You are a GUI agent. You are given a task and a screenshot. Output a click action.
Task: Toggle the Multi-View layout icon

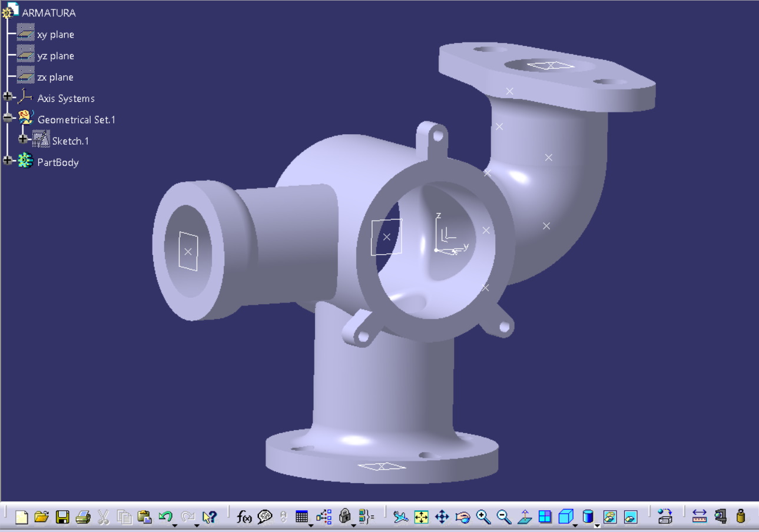545,517
